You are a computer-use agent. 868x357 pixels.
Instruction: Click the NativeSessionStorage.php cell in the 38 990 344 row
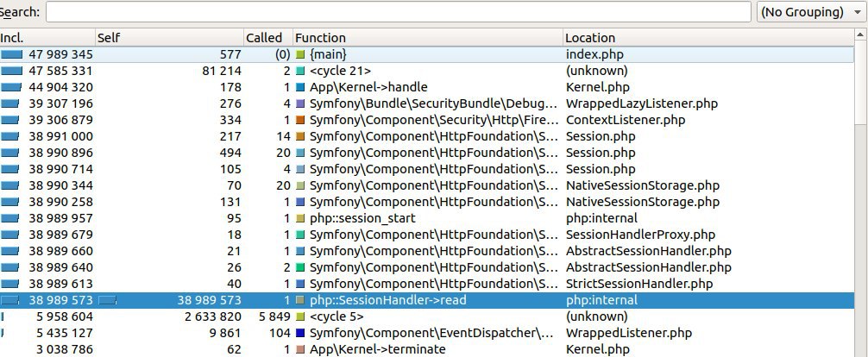(x=643, y=185)
